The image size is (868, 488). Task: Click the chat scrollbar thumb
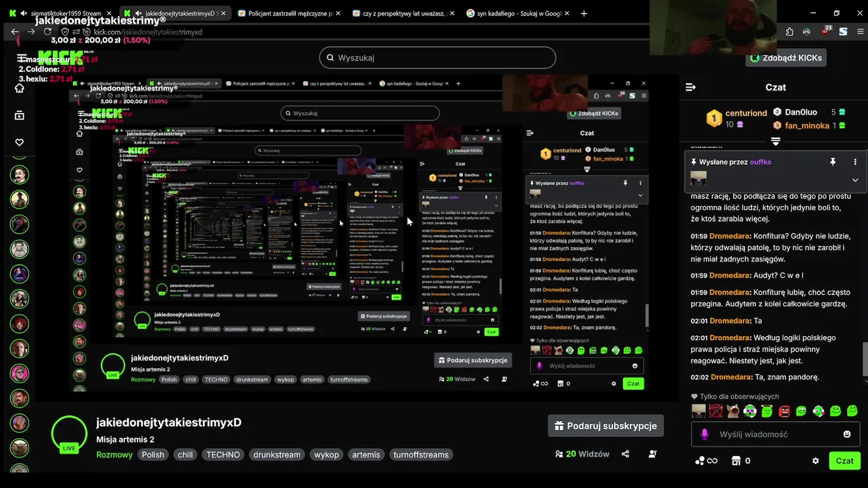point(865,359)
